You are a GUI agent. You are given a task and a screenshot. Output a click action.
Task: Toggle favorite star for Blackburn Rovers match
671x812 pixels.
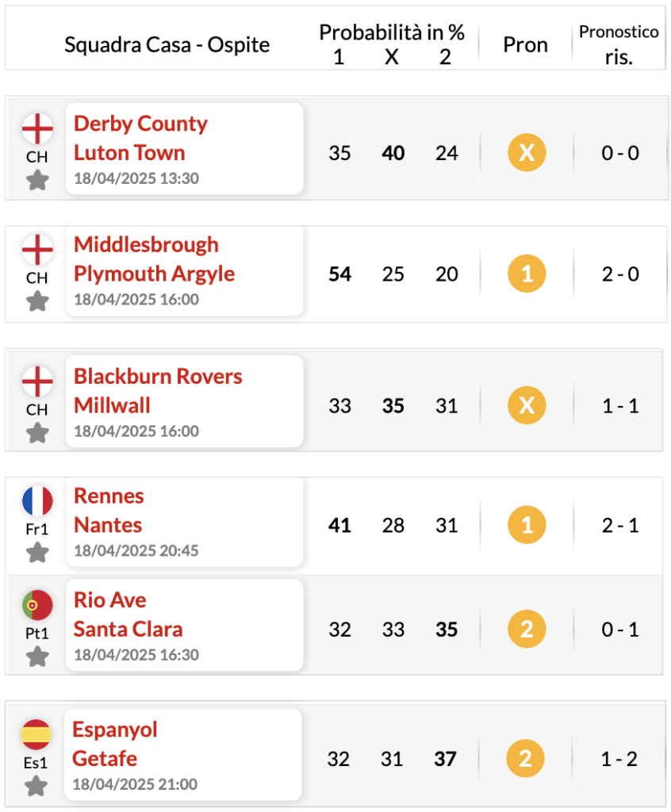point(37,433)
